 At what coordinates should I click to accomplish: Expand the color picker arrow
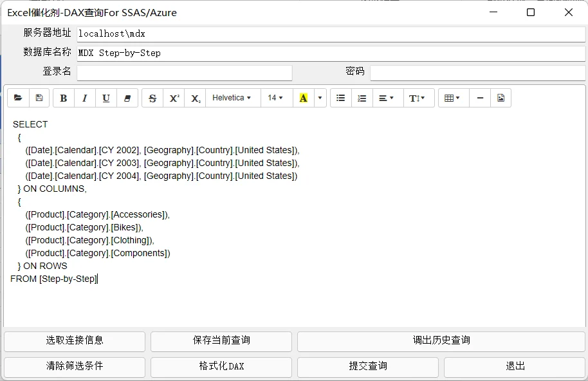pyautogui.click(x=320, y=98)
